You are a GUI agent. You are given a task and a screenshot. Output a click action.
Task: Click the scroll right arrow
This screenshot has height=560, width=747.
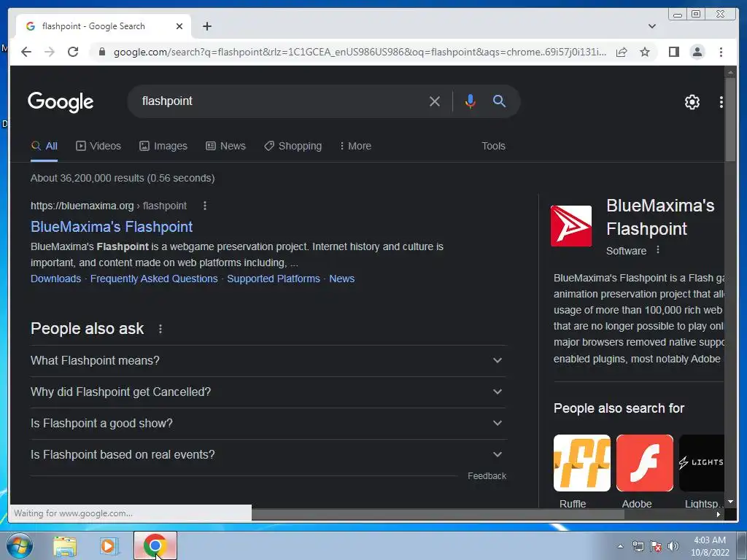pyautogui.click(x=719, y=514)
